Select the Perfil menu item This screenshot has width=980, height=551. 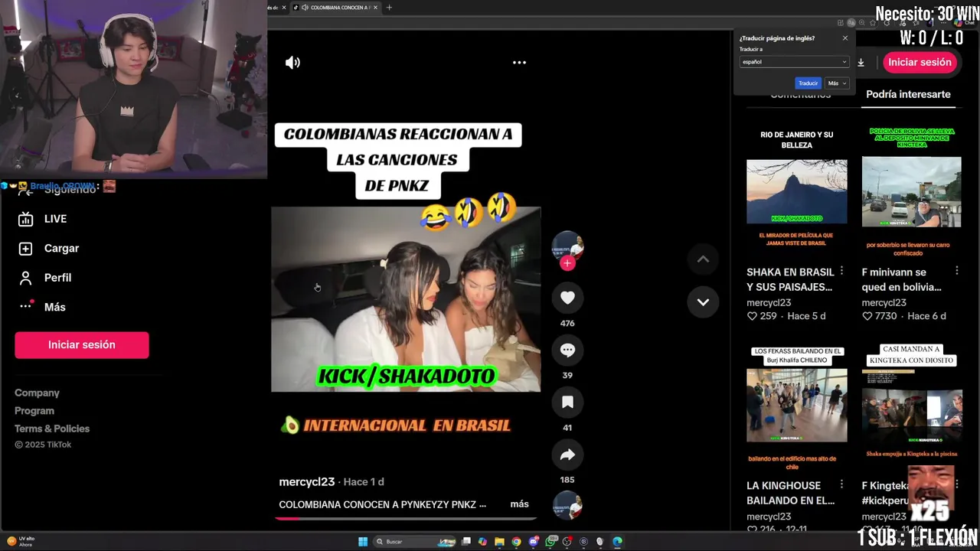pos(57,278)
